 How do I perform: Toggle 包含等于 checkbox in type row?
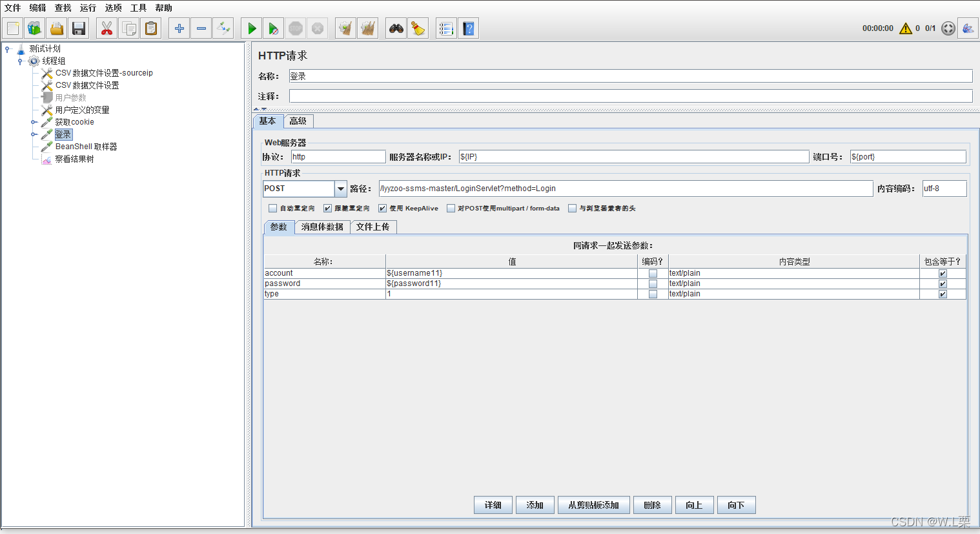pos(943,294)
